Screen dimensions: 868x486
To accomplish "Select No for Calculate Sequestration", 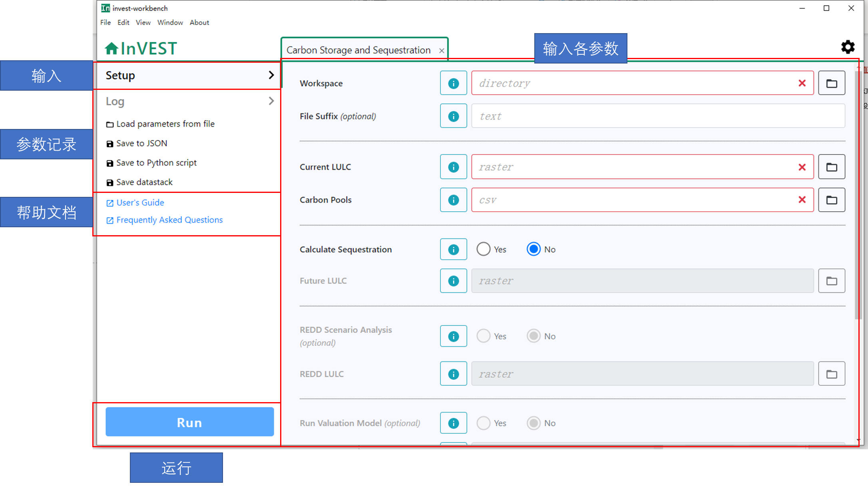I will pos(534,249).
